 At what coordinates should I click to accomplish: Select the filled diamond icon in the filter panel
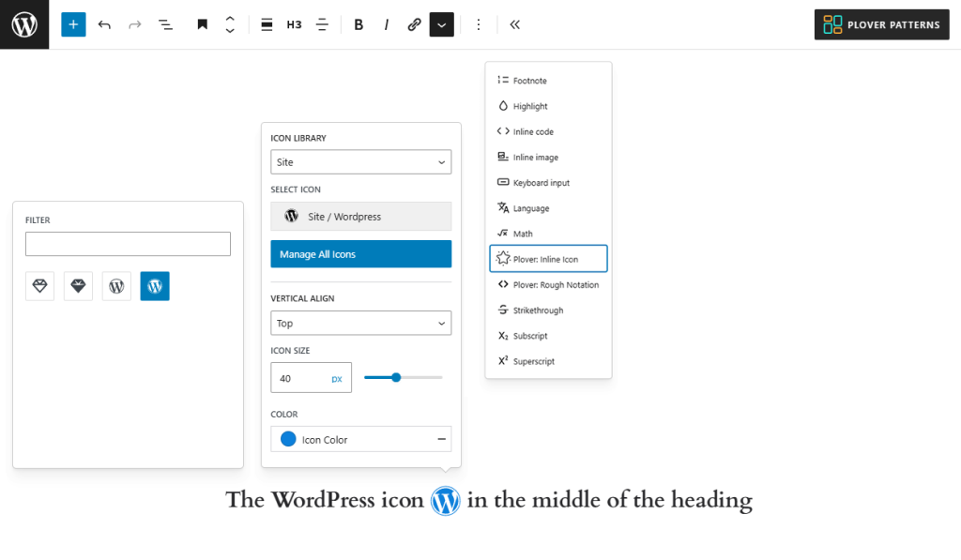click(78, 286)
